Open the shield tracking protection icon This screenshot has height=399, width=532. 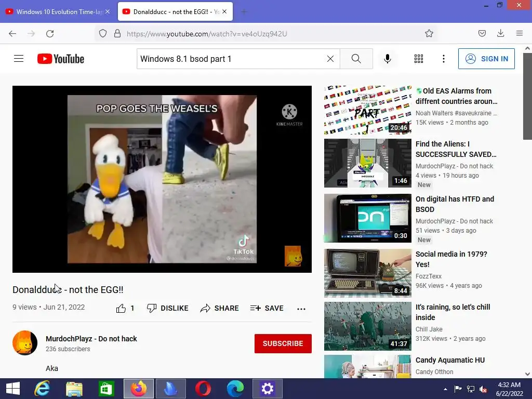click(103, 33)
